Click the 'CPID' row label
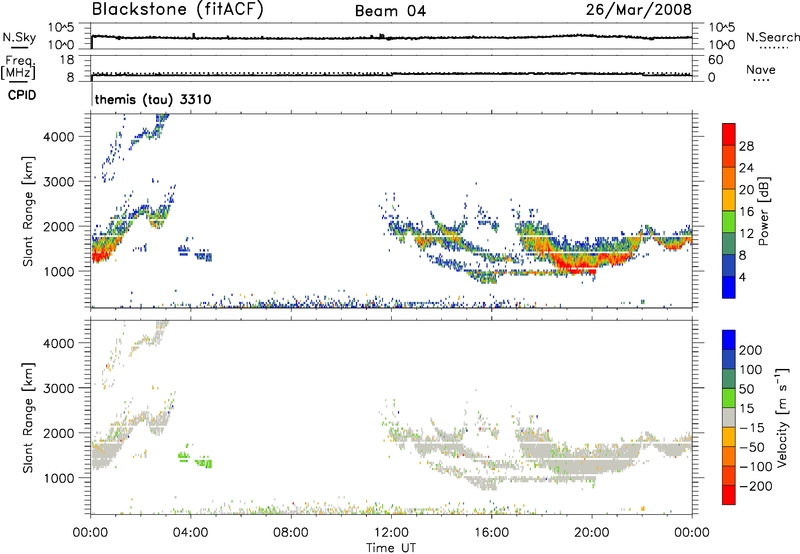 (22, 95)
